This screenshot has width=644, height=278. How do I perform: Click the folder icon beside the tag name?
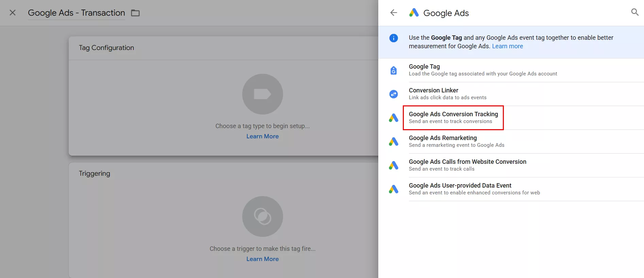(135, 13)
